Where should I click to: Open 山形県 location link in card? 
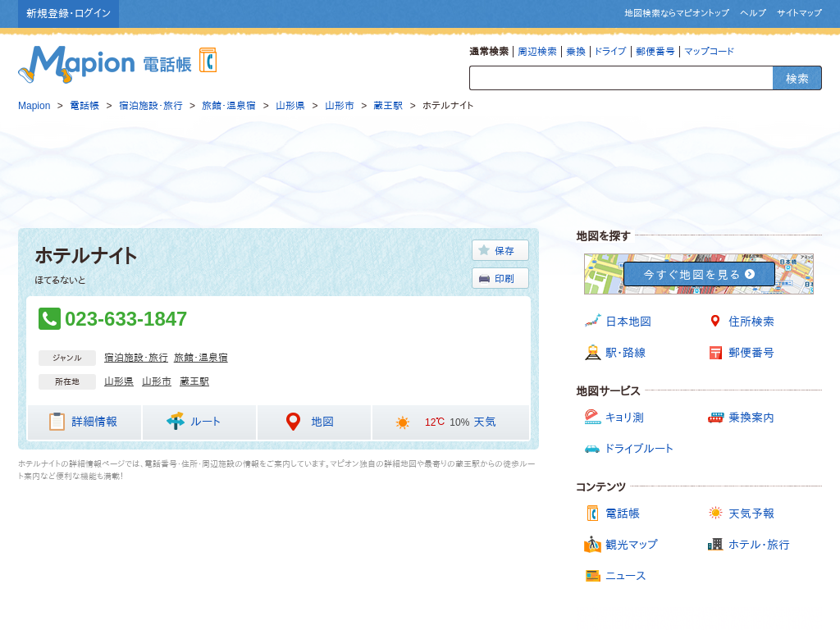pyautogui.click(x=119, y=381)
